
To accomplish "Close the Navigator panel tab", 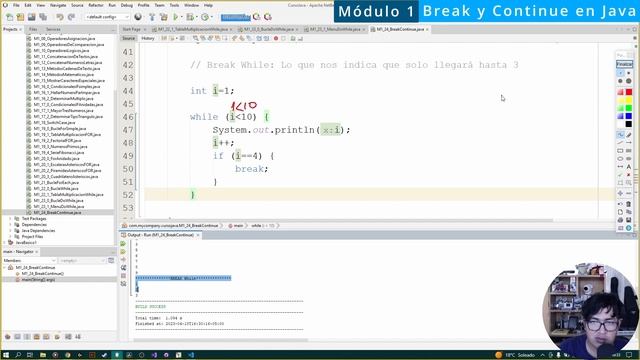I will 37,252.
